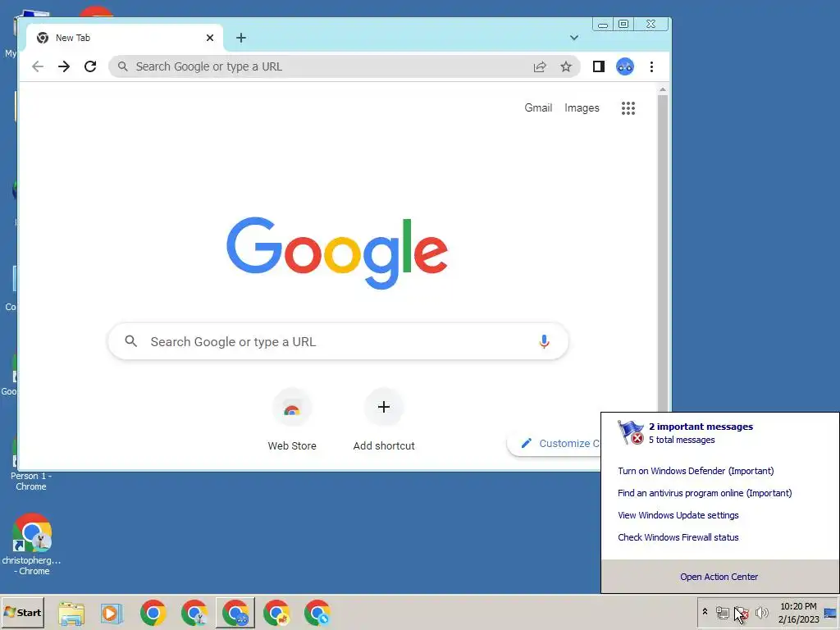Expand the tab search chevron
The image size is (840, 630).
[x=573, y=38]
